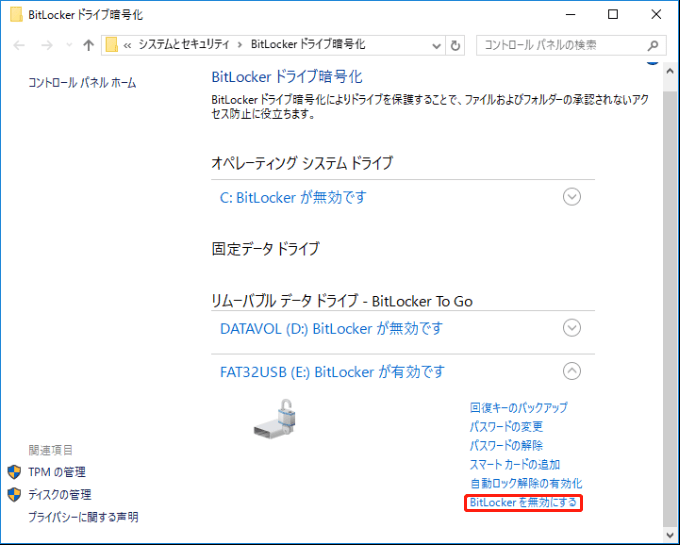The width and height of the screenshot is (680, 545).
Task: Expand the C: drive BitLocker section
Action: coord(572,197)
